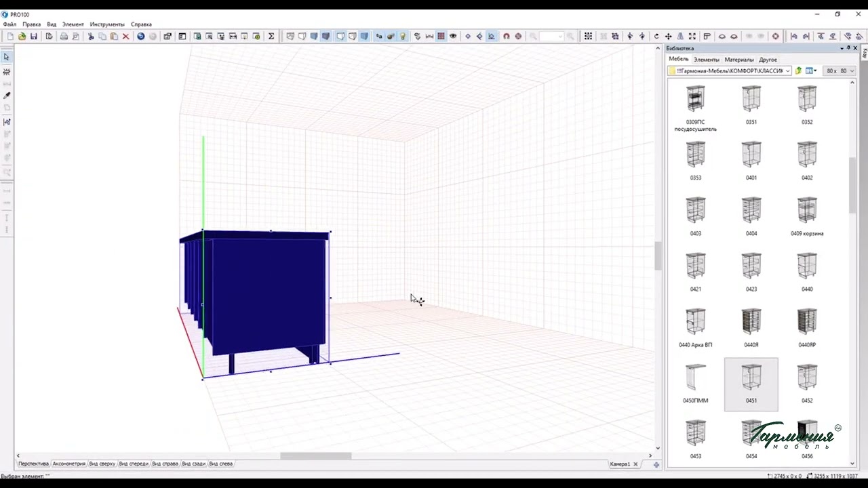Click the Print preview icon
Screen dimensions: 868x488
[x=75, y=37]
